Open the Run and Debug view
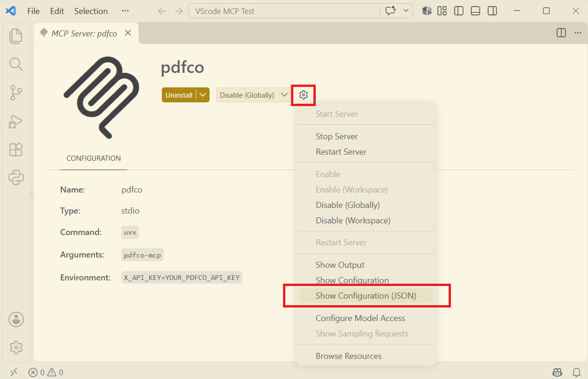Image resolution: width=588 pixels, height=379 pixels. (16, 122)
